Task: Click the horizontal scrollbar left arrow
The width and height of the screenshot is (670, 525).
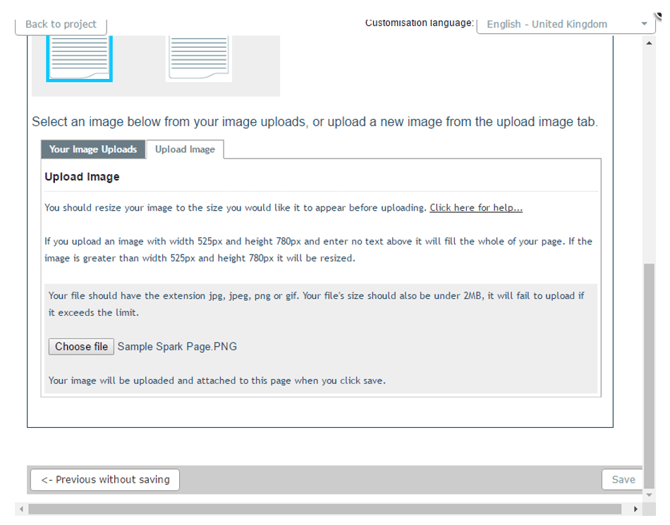Action: pyautogui.click(x=22, y=509)
